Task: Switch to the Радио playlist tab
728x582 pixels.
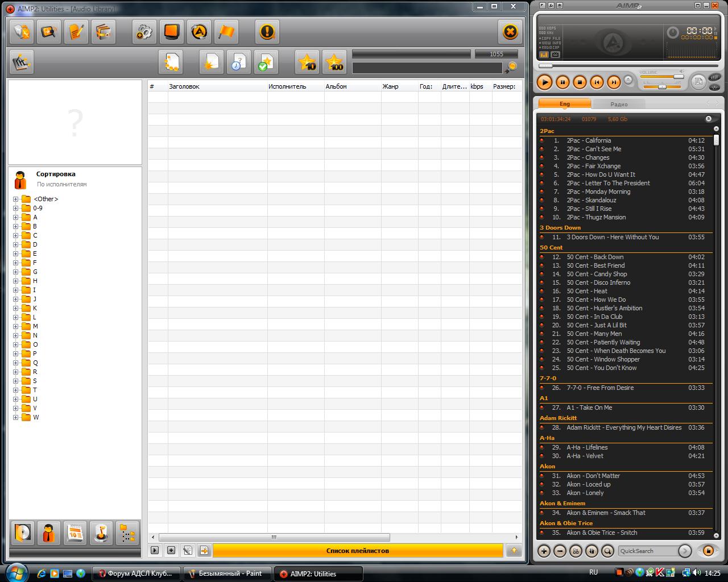Action: coord(619,104)
